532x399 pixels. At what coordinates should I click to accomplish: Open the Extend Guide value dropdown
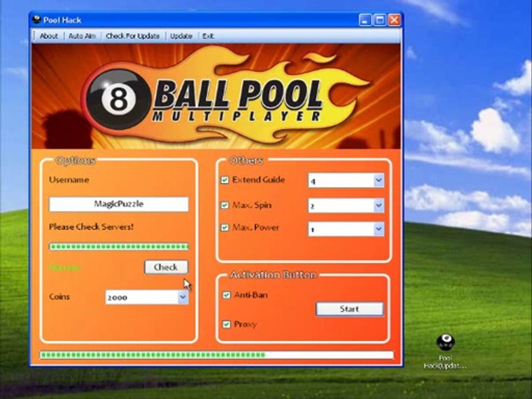(379, 181)
